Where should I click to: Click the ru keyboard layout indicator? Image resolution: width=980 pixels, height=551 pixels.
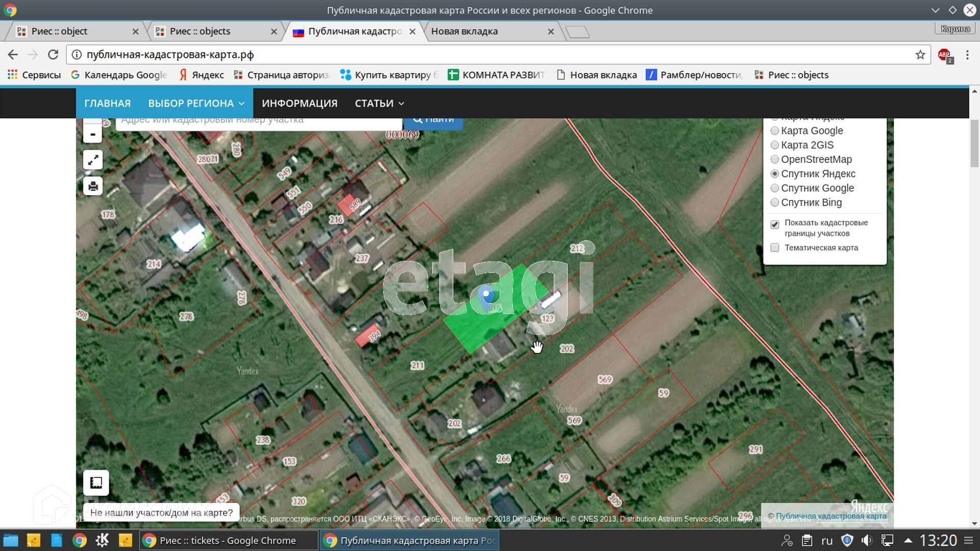827,540
